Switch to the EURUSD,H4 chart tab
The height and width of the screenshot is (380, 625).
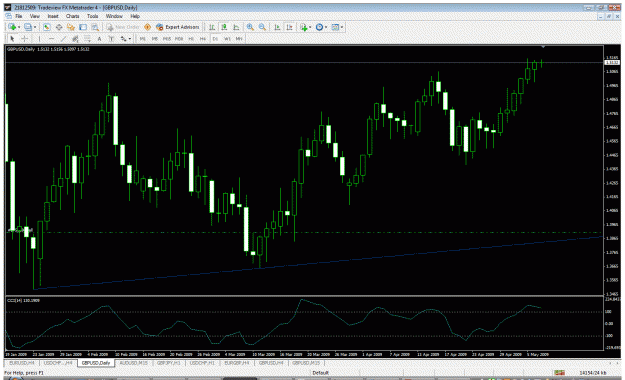[22, 363]
